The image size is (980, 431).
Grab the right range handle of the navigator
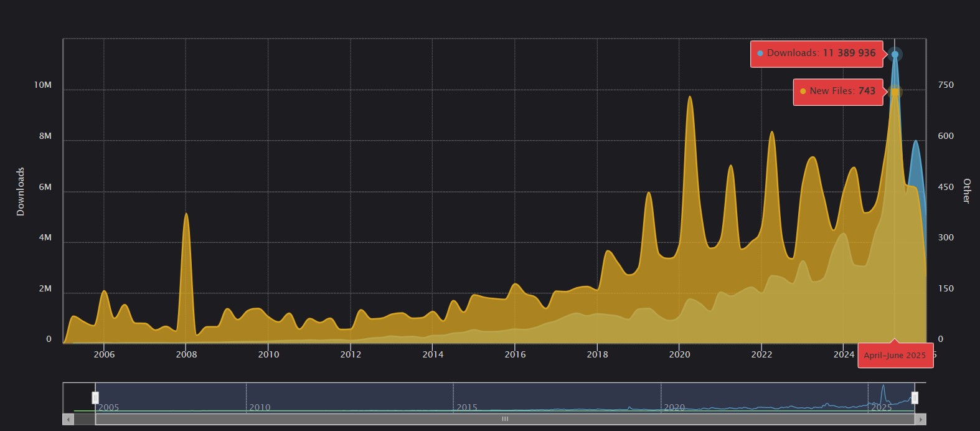[x=915, y=397]
